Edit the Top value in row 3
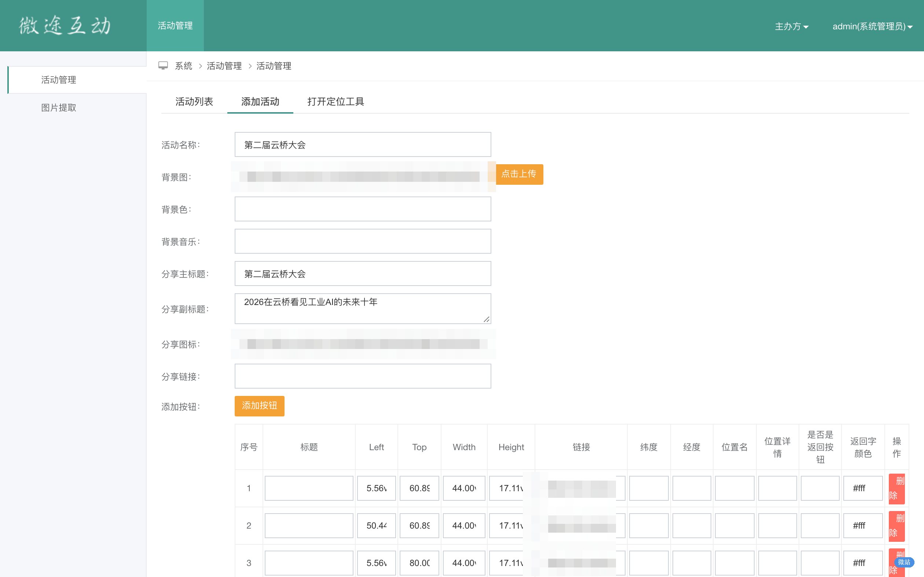924x577 pixels. 419,563
